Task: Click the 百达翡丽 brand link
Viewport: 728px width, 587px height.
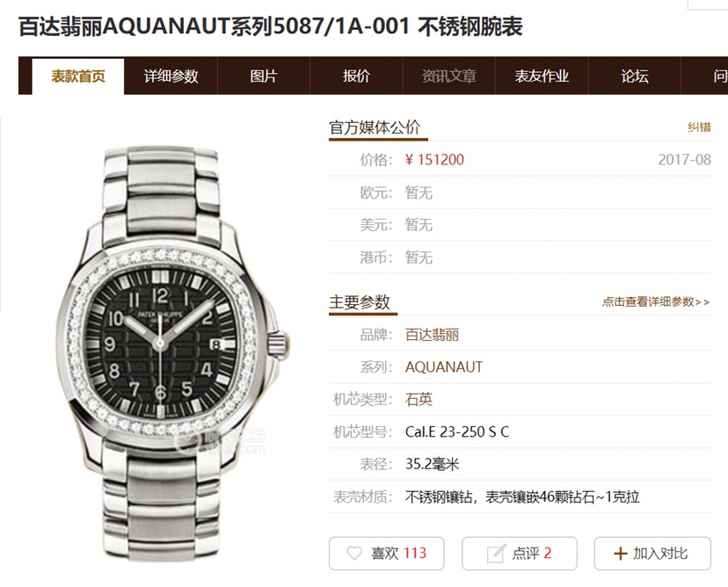Action: pos(432,335)
